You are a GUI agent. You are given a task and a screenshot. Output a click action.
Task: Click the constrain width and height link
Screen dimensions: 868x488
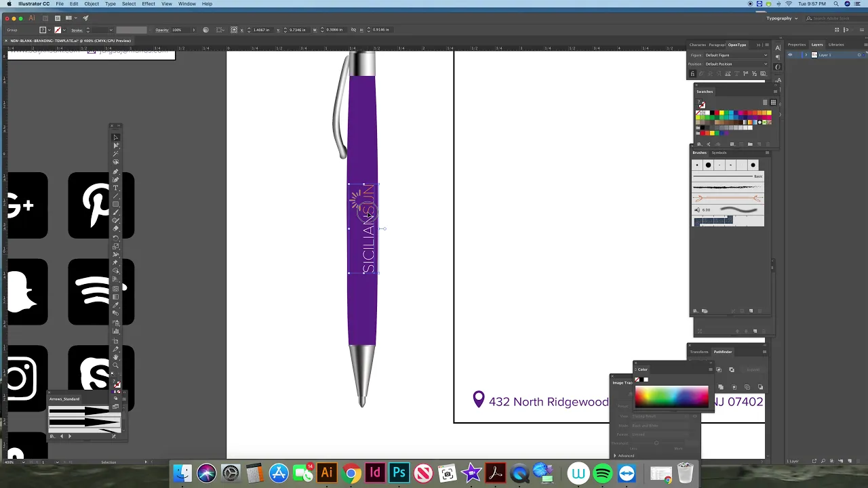(354, 30)
